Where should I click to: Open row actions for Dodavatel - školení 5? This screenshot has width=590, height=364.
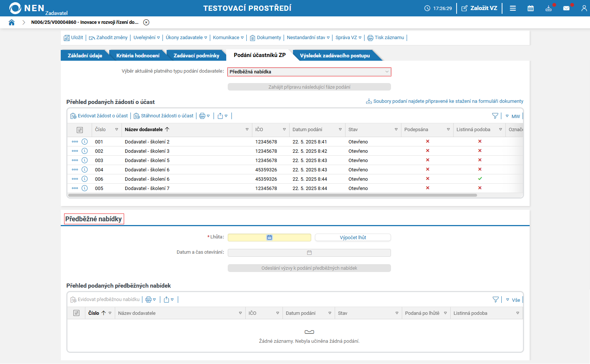pos(75,160)
